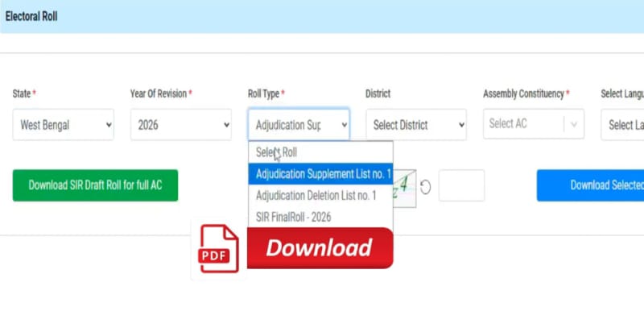Focus the captcha text input box
The image size is (644, 332).
click(x=461, y=185)
